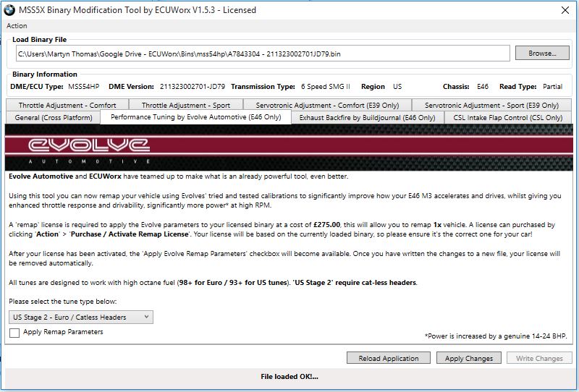579x392 pixels.
Task: Click the Evolve Automotive logo banner
Action: [289, 148]
